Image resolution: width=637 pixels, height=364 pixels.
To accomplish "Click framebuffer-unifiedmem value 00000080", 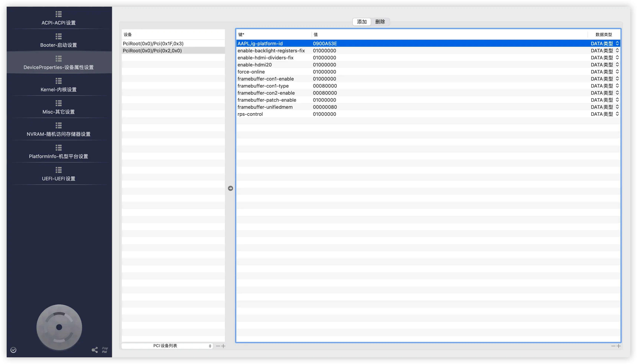I will (x=325, y=107).
